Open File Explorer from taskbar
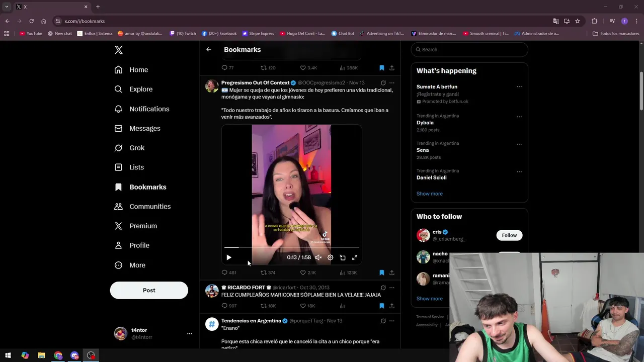 (x=41, y=355)
